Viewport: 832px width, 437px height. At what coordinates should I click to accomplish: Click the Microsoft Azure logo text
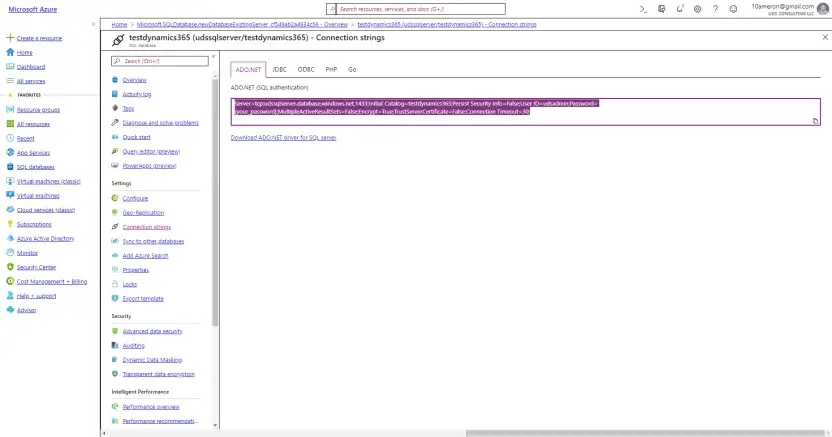32,9
